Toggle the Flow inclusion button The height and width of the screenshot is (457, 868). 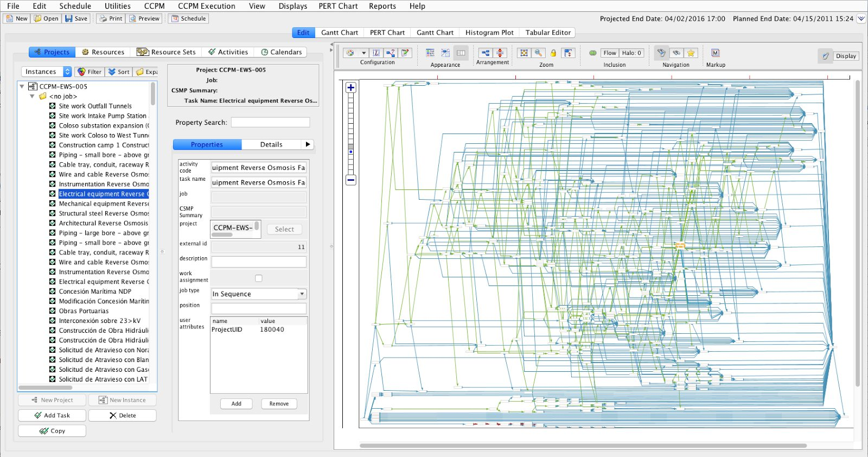pyautogui.click(x=610, y=53)
